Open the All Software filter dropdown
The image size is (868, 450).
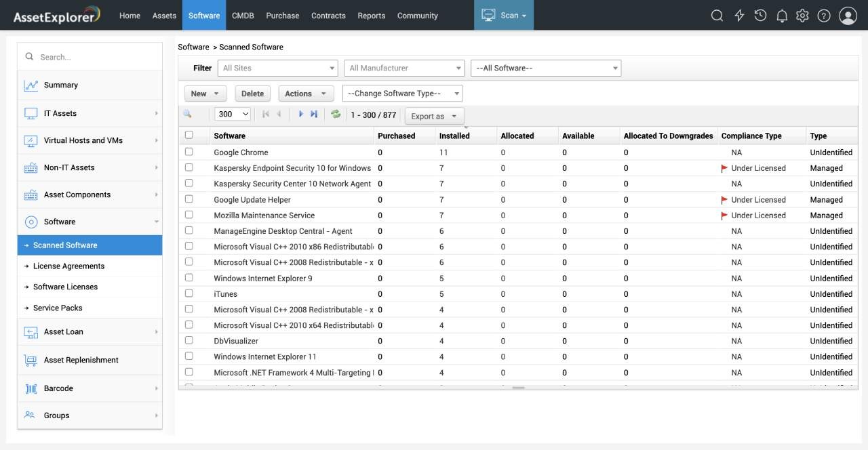(x=546, y=68)
